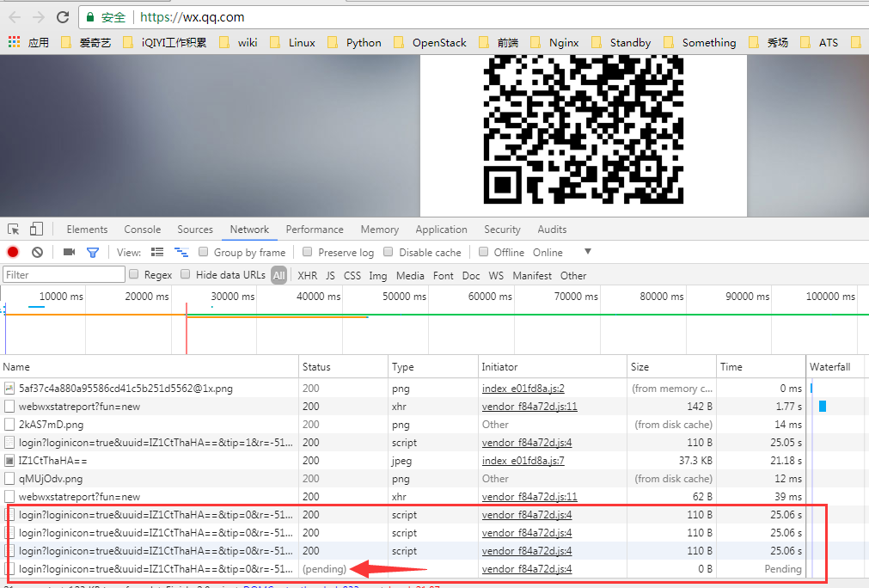The width and height of the screenshot is (869, 588).
Task: Click the network Filter text field
Action: [64, 275]
